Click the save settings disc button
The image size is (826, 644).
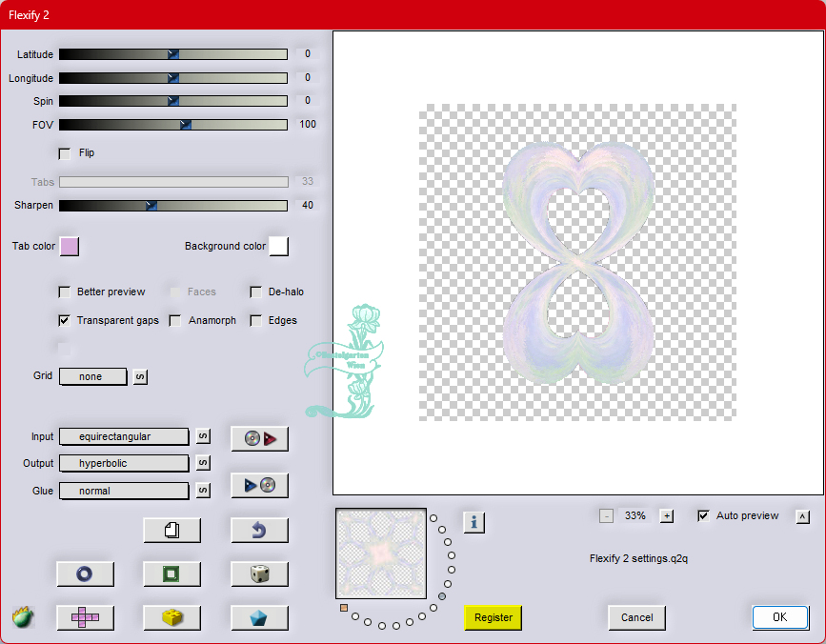(259, 486)
